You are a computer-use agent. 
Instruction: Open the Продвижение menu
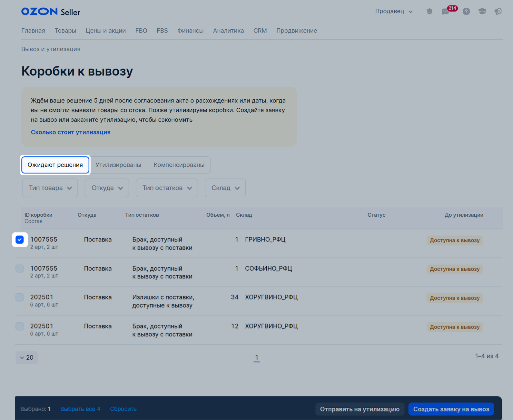tap(297, 31)
